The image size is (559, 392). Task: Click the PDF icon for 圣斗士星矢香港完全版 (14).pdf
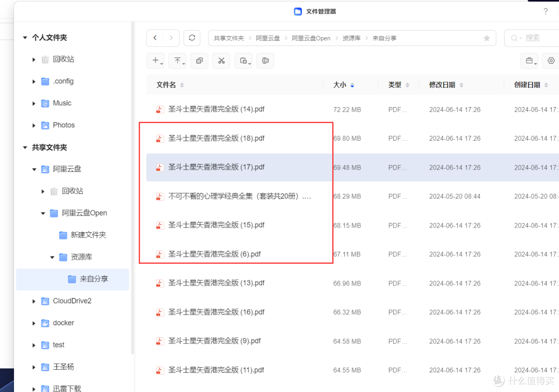[160, 109]
